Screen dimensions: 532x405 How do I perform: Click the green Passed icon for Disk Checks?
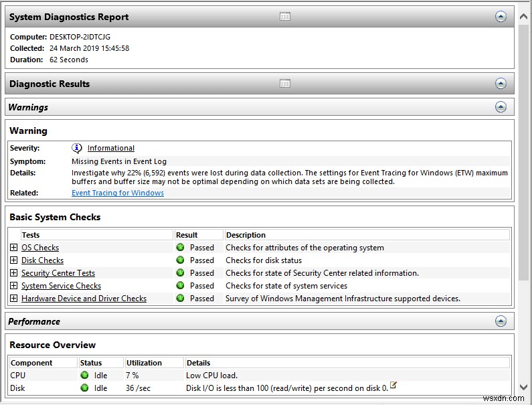pos(180,260)
